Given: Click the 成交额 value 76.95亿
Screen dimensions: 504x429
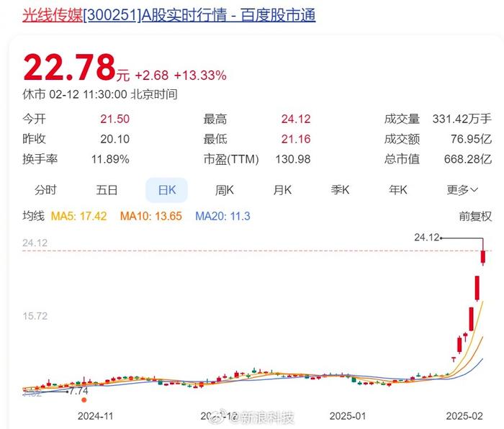Looking at the screenshot, I should pyautogui.click(x=471, y=139).
